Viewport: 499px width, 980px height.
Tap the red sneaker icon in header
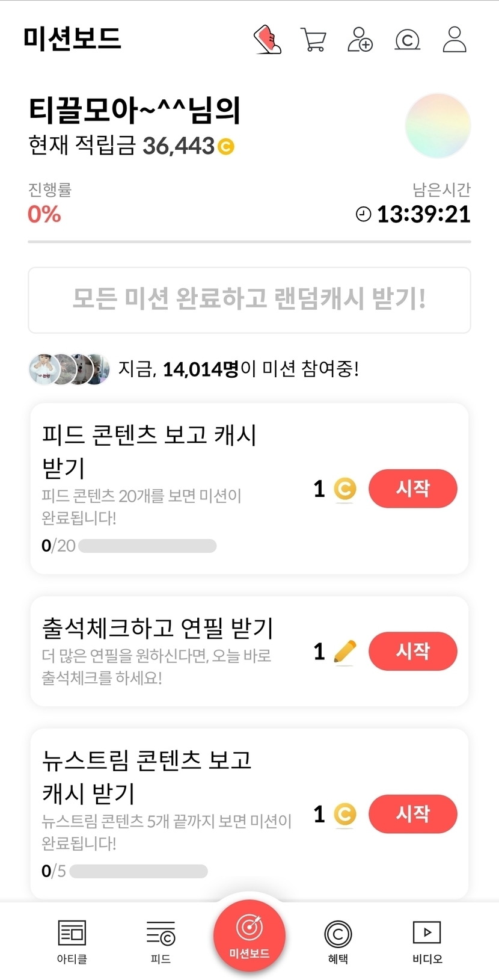(x=268, y=40)
